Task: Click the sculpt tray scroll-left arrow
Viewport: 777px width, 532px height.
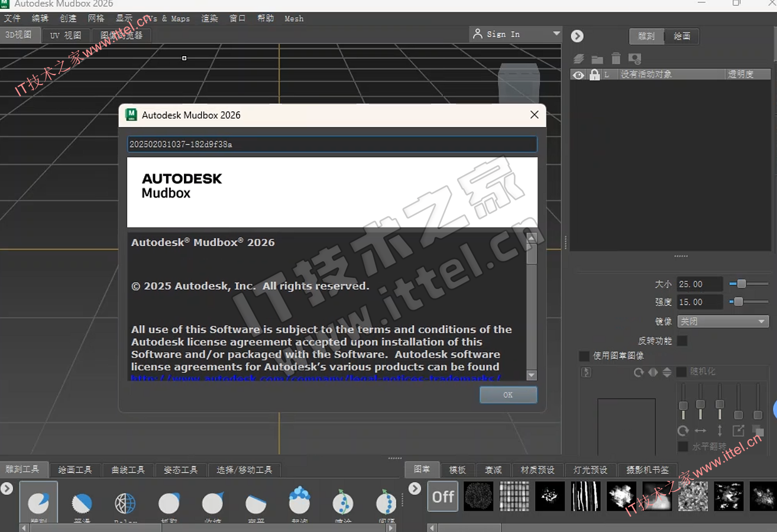Action: (24, 527)
